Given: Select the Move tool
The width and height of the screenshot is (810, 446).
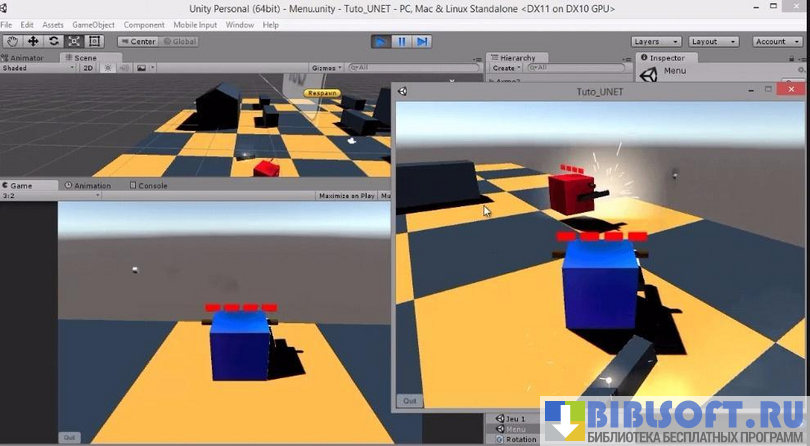Looking at the screenshot, I should click(33, 41).
